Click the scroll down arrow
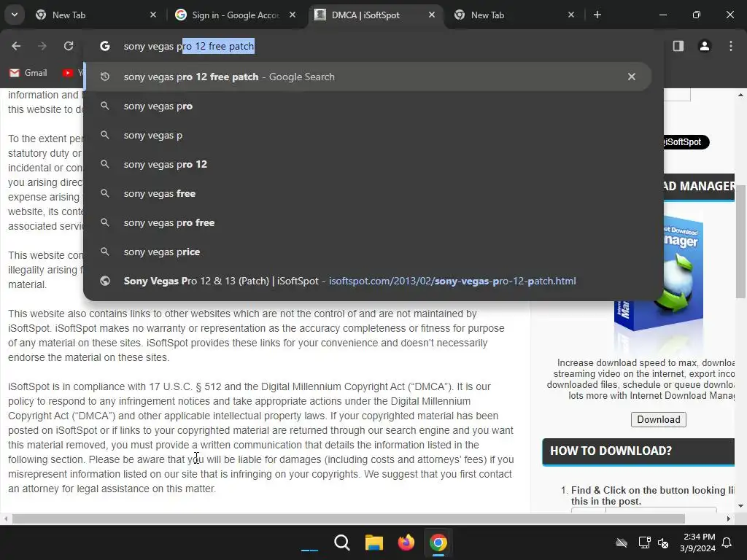Screen dimensions: 747x560 (740, 506)
